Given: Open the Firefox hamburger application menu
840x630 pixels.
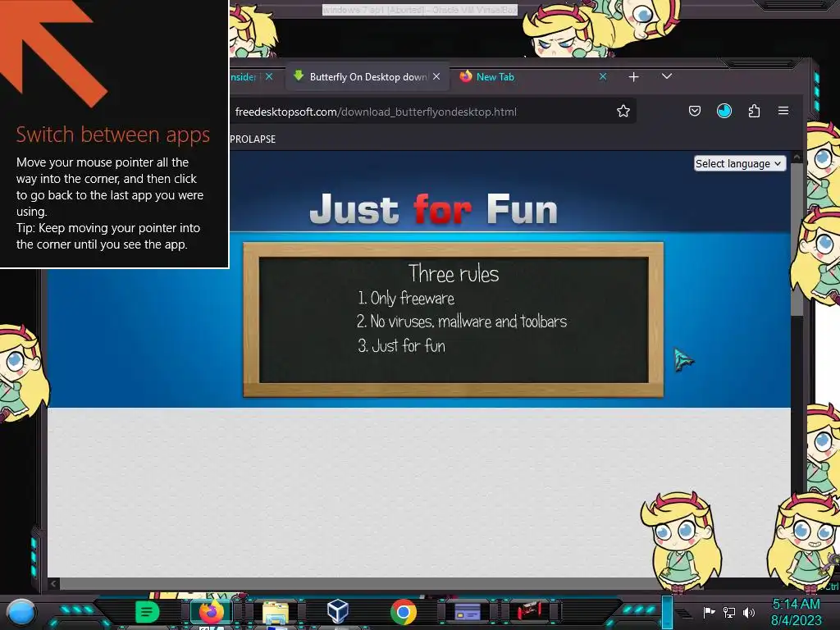Looking at the screenshot, I should pos(783,111).
